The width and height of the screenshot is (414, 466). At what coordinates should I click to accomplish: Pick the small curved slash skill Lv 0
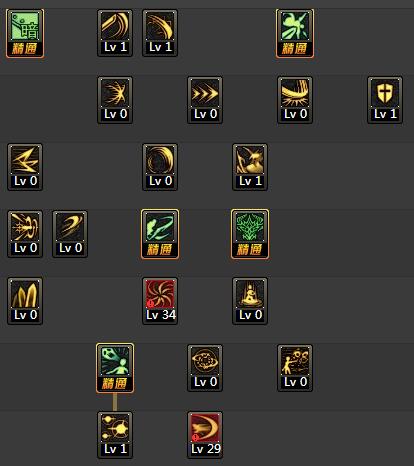click(70, 234)
